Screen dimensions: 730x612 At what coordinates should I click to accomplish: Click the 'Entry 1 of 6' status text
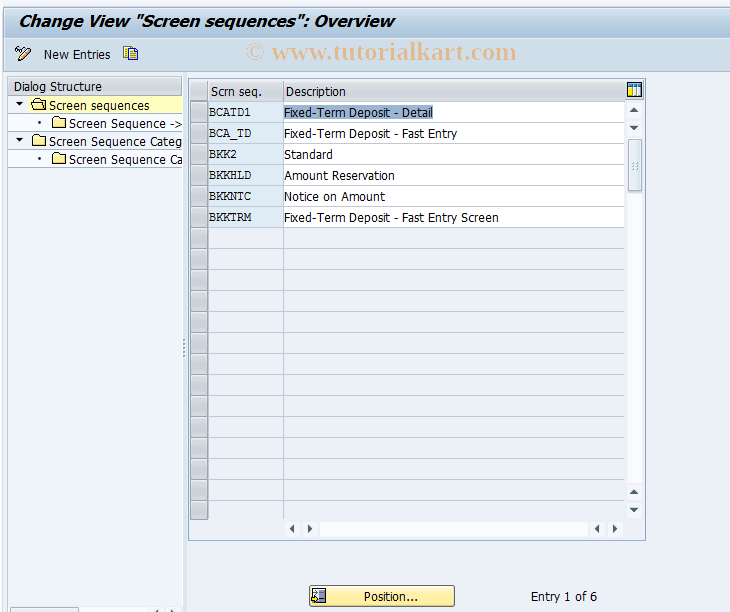[564, 597]
